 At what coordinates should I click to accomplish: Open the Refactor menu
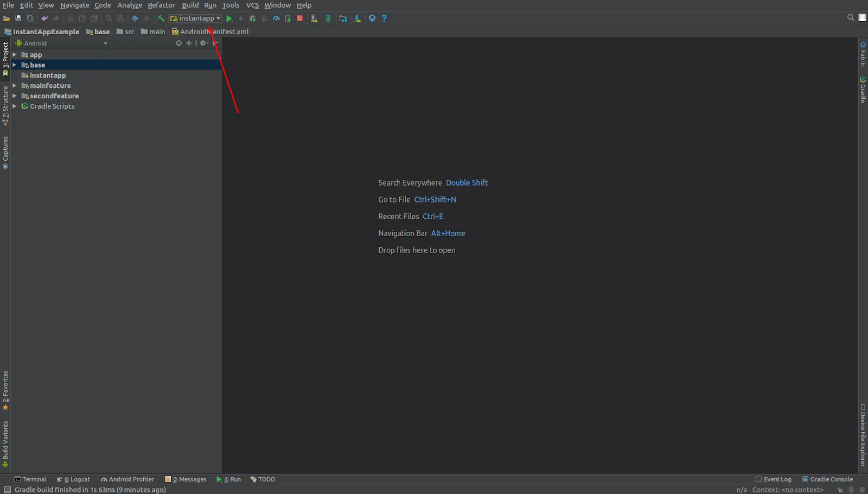pyautogui.click(x=161, y=5)
